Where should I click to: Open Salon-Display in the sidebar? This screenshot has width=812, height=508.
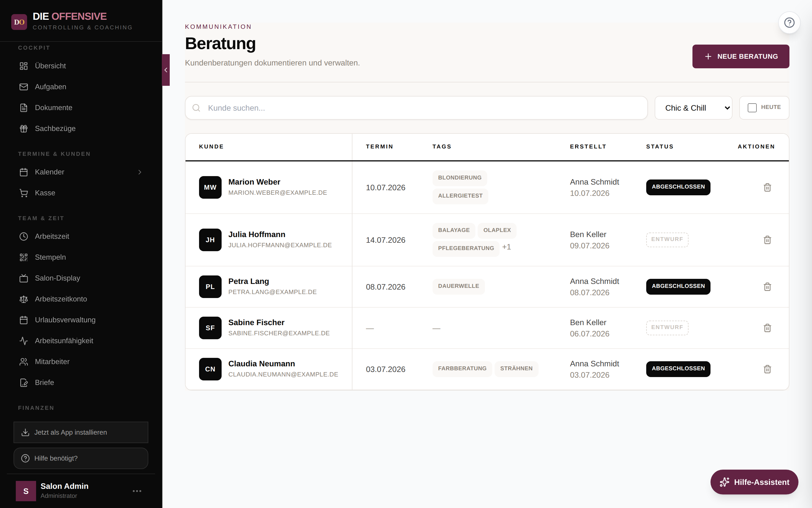point(81,278)
